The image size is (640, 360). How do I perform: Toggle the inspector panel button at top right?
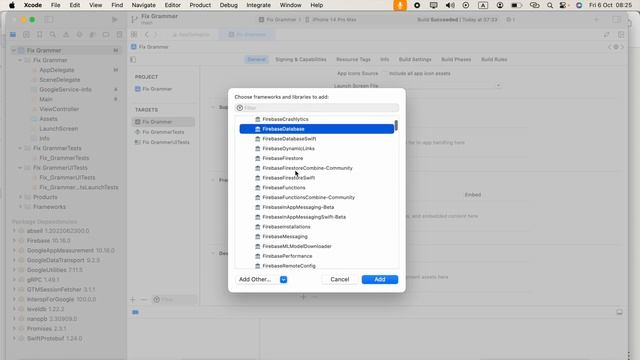[x=616, y=20]
